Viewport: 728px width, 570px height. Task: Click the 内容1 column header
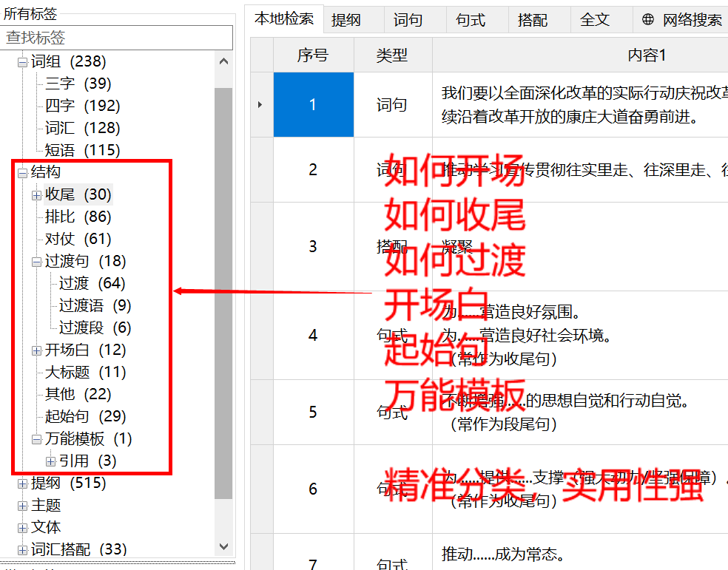click(580, 55)
